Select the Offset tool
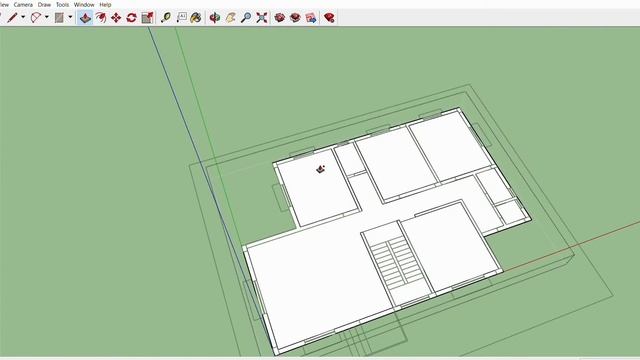This screenshot has height=360, width=640. (101, 18)
